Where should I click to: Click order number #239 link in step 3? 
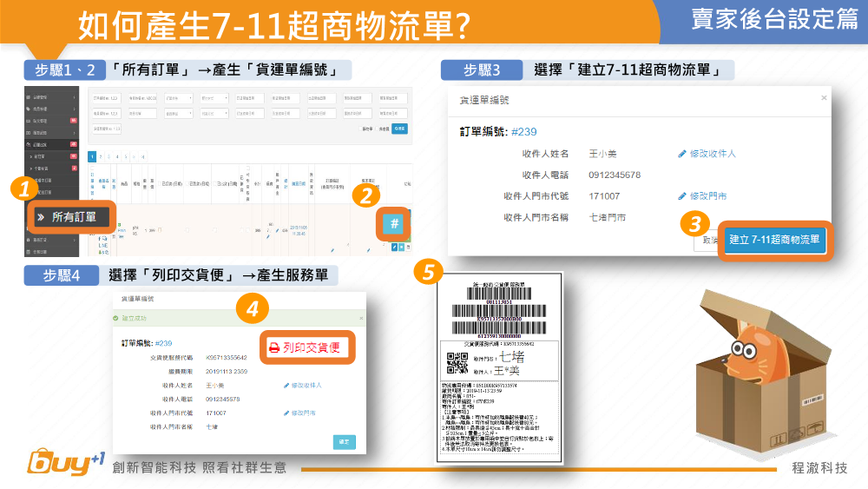tap(523, 132)
